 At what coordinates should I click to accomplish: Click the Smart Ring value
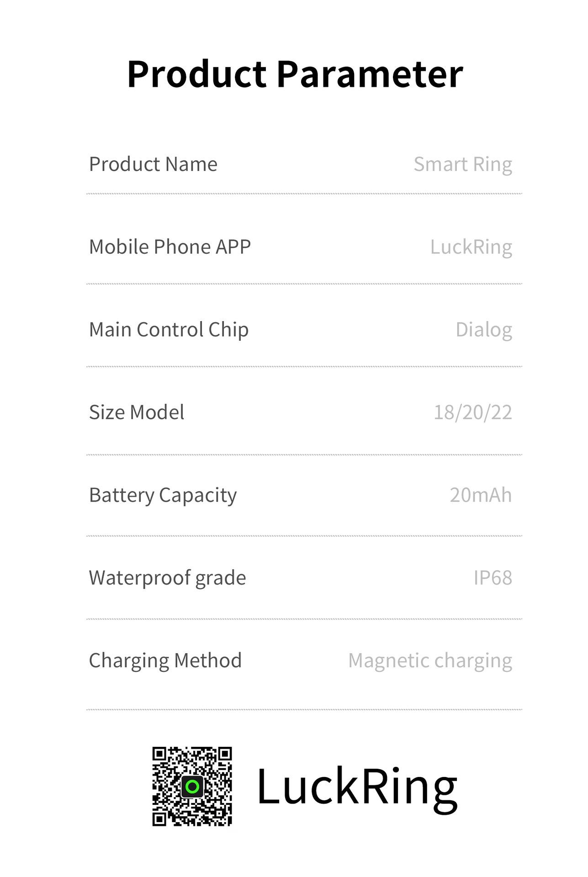click(x=462, y=164)
